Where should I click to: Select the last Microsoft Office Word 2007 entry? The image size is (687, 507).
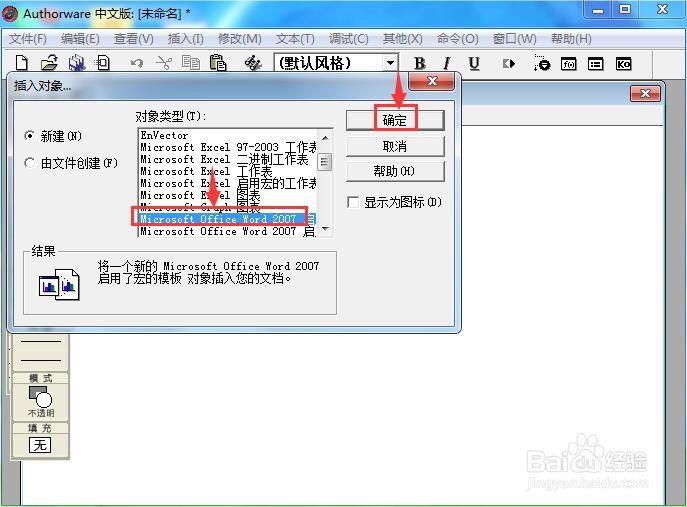click(228, 231)
